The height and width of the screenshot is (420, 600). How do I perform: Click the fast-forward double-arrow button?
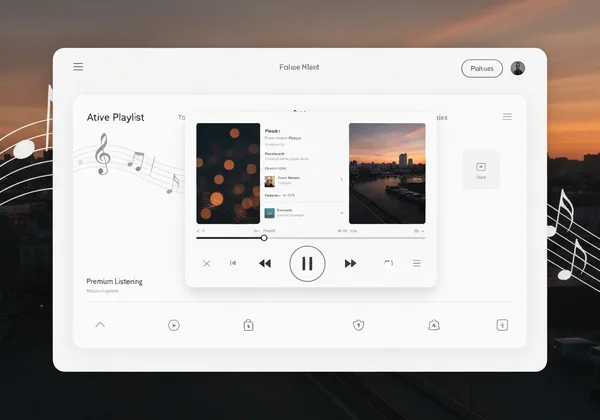[350, 263]
